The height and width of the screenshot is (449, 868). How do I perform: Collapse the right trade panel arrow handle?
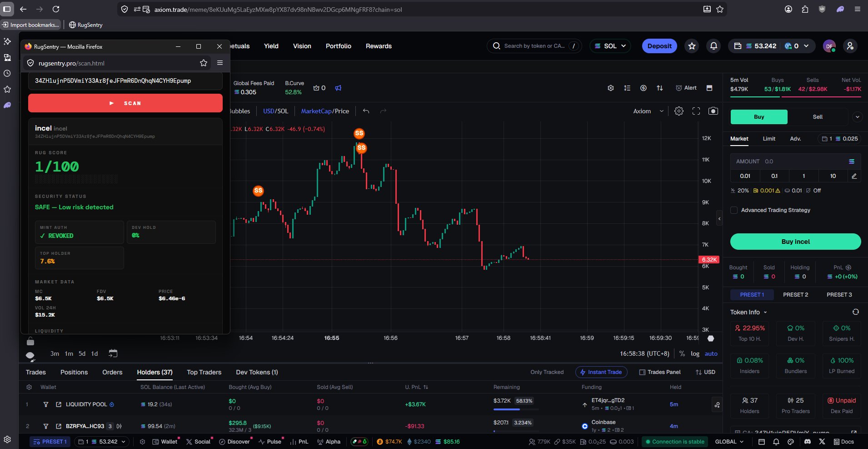pos(719,219)
